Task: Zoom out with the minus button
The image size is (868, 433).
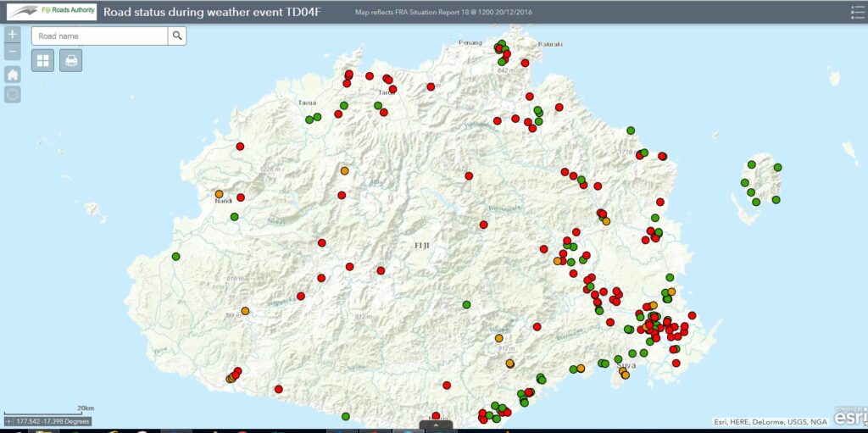Action: click(x=13, y=52)
